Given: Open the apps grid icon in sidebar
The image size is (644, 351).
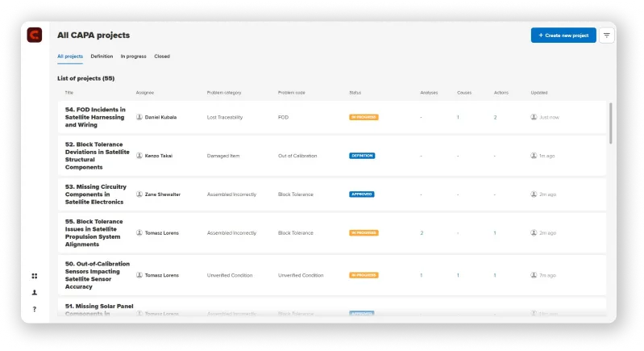Looking at the screenshot, I should click(x=34, y=276).
